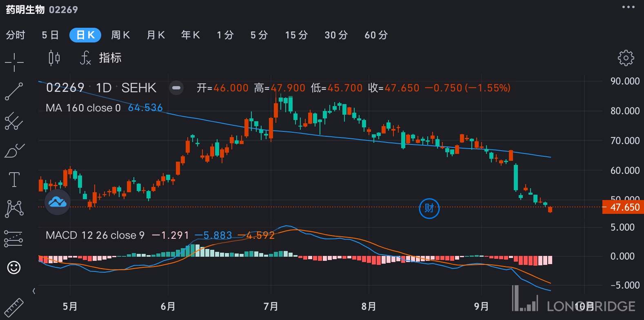Click the 9月 date axis label
Screen dimensions: 644x320
pos(482,306)
